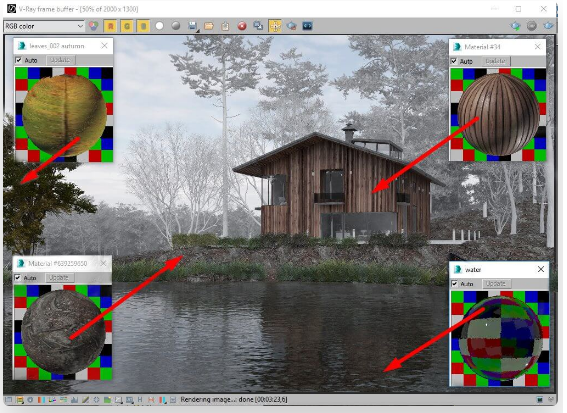The image size is (567, 413).
Task: Click the tri-color switch to RGB channel icon
Action: click(94, 26)
